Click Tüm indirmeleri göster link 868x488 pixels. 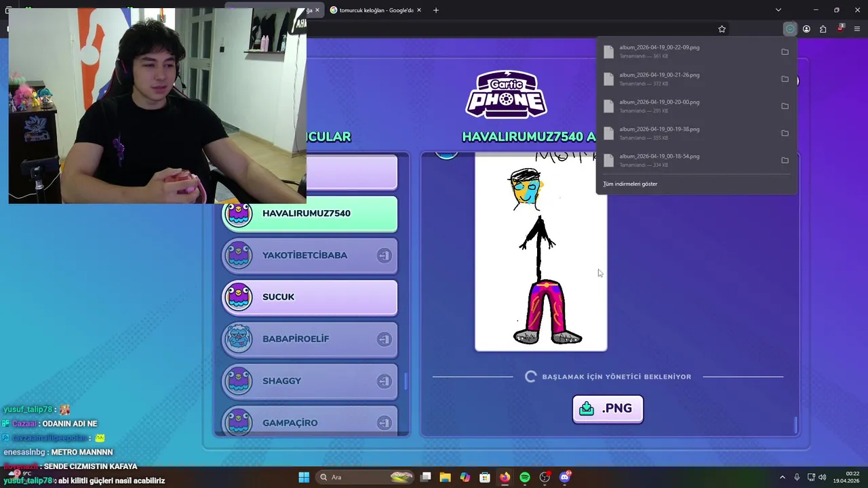click(630, 184)
